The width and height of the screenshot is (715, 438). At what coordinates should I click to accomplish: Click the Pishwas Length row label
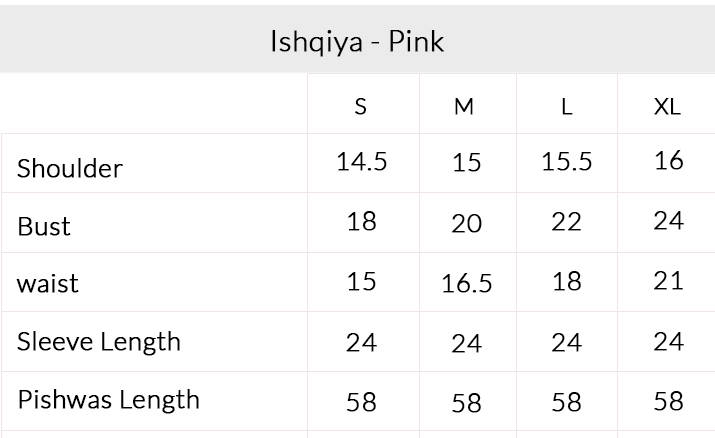click(x=108, y=400)
